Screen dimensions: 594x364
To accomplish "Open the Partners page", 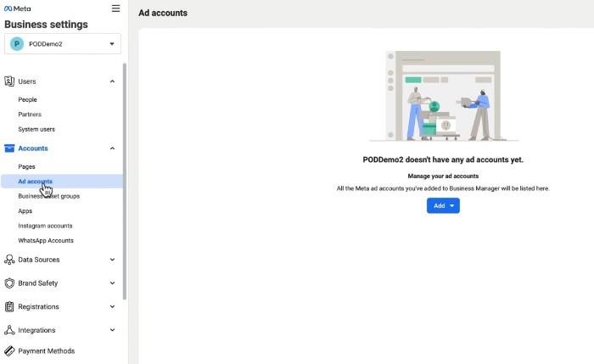I will tap(30, 115).
